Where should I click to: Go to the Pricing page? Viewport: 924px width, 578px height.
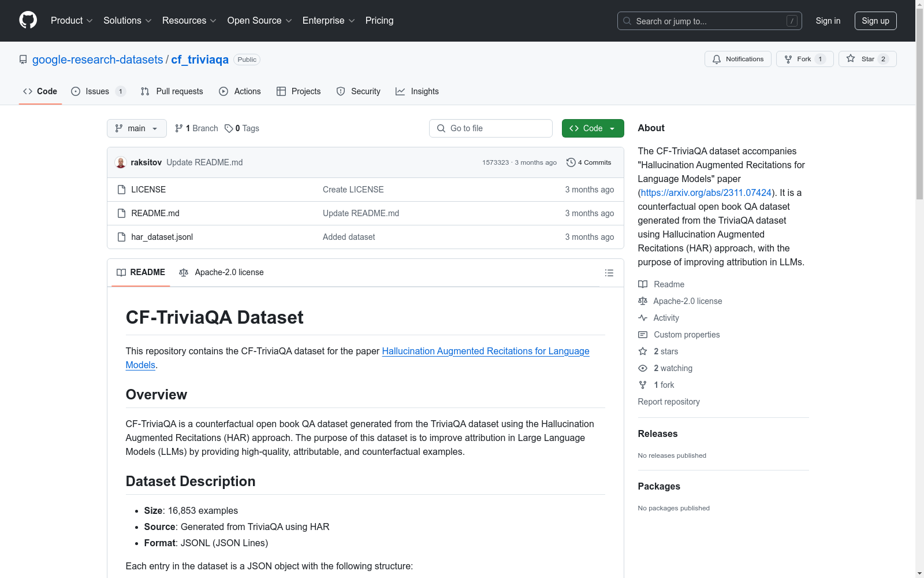pos(379,21)
